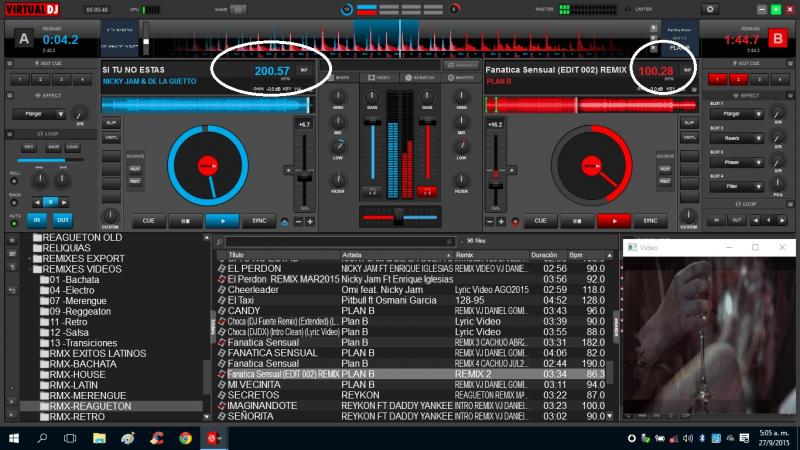Switch mixer to the SCRATCH tab
This screenshot has height=450, width=800.
[x=420, y=78]
